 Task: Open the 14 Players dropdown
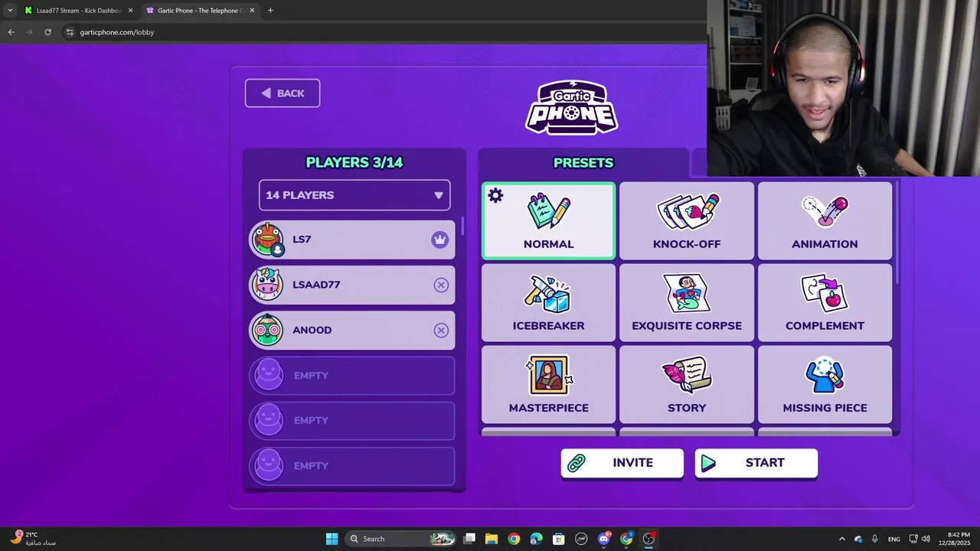[x=354, y=195]
